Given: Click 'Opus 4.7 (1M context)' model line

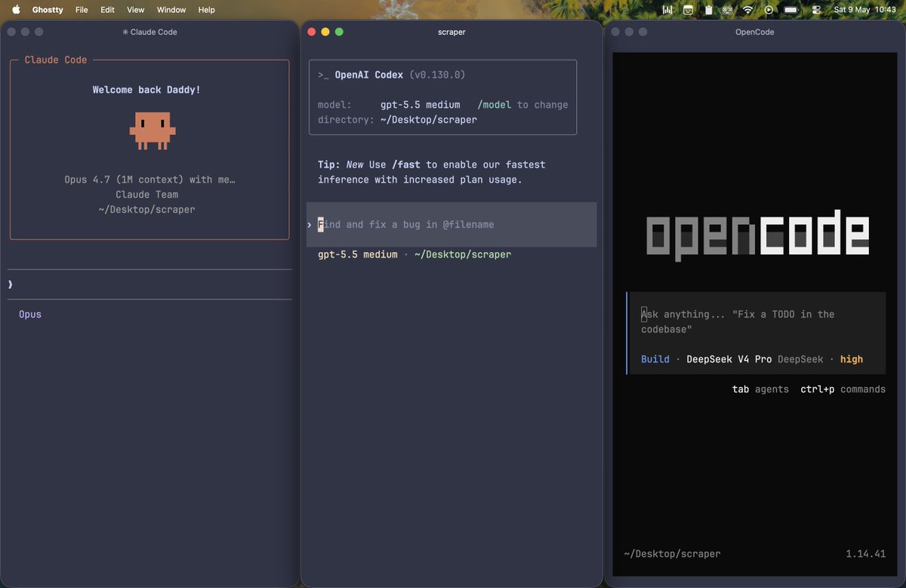Looking at the screenshot, I should point(149,180).
